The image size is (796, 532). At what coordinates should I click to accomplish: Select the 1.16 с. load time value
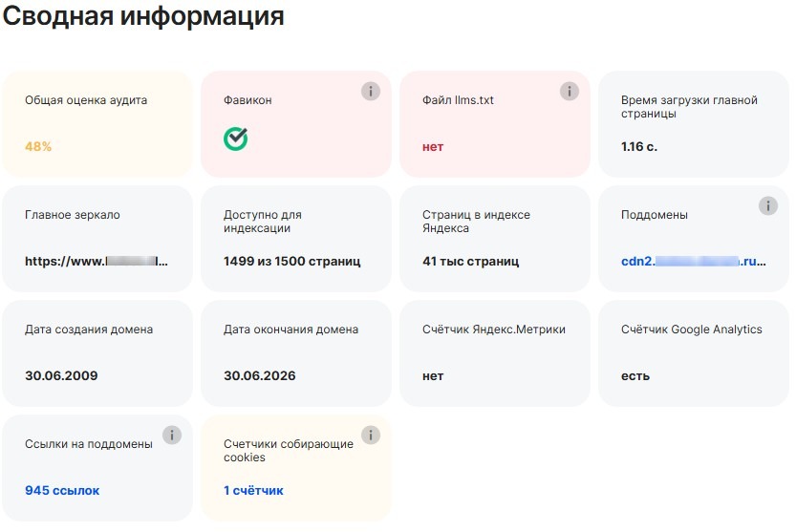pyautogui.click(x=639, y=147)
